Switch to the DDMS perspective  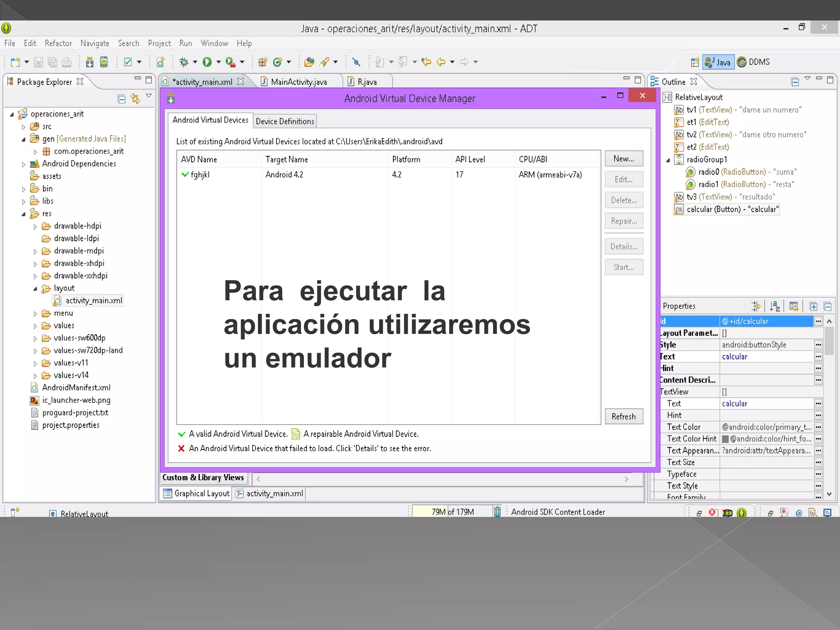click(753, 62)
